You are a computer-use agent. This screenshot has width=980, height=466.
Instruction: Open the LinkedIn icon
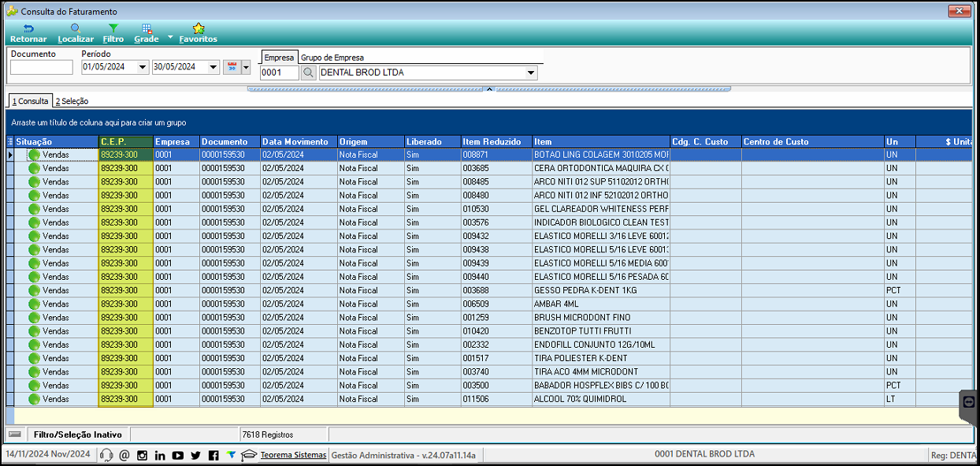tap(160, 455)
